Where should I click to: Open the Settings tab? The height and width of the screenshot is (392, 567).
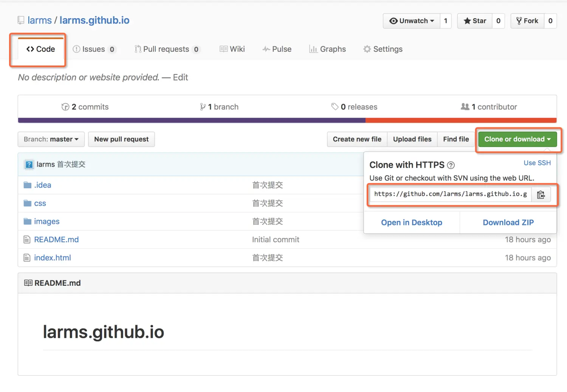coord(383,49)
